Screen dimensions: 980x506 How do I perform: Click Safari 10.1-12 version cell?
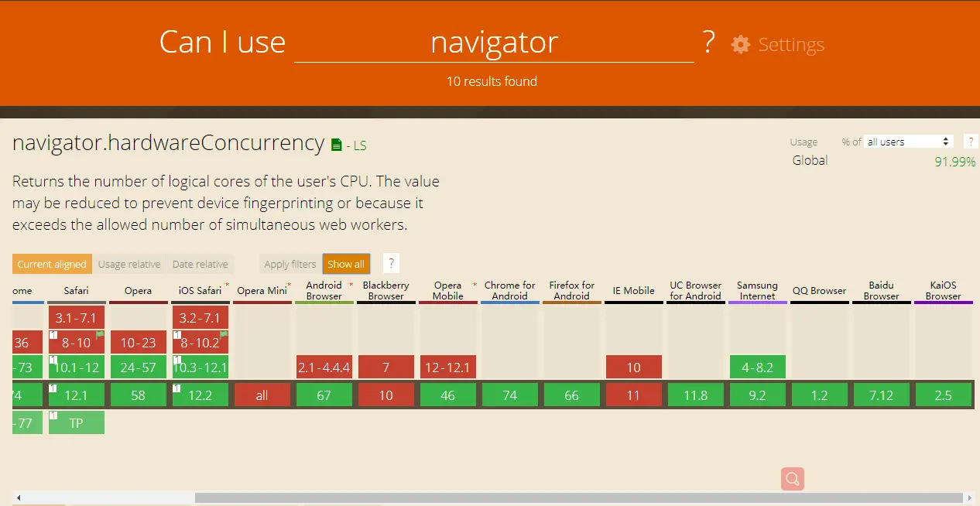[77, 367]
